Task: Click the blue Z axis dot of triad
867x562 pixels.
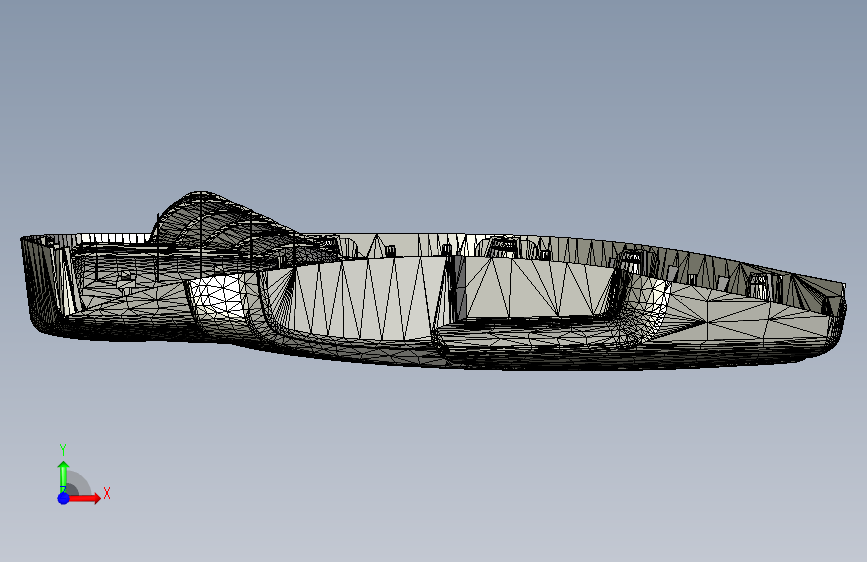Action: tap(63, 498)
